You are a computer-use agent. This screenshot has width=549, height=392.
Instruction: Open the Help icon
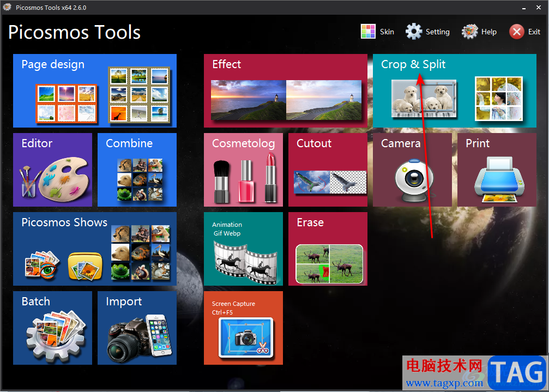tap(469, 32)
